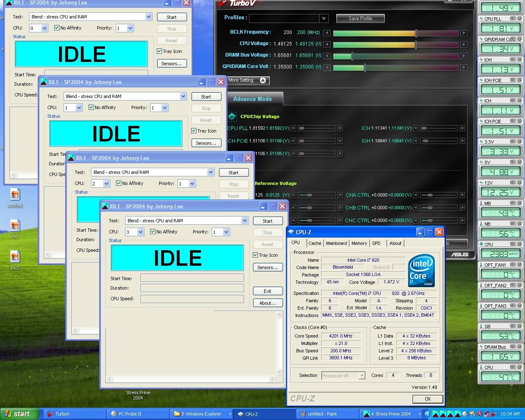
Task: Click the BCLK Frequency slider handle
Action: tap(416, 33)
